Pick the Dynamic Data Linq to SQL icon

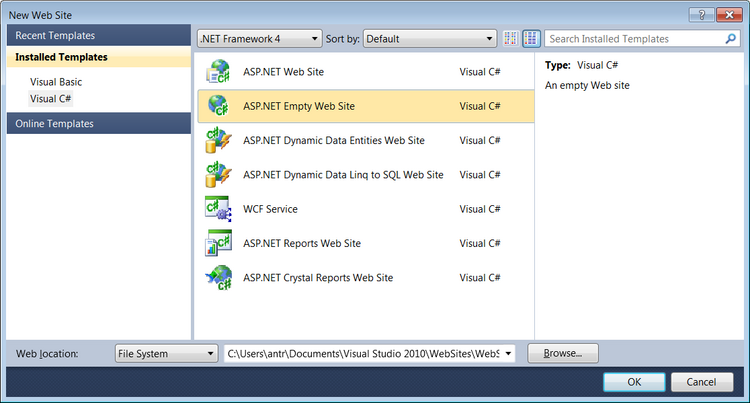[219, 174]
